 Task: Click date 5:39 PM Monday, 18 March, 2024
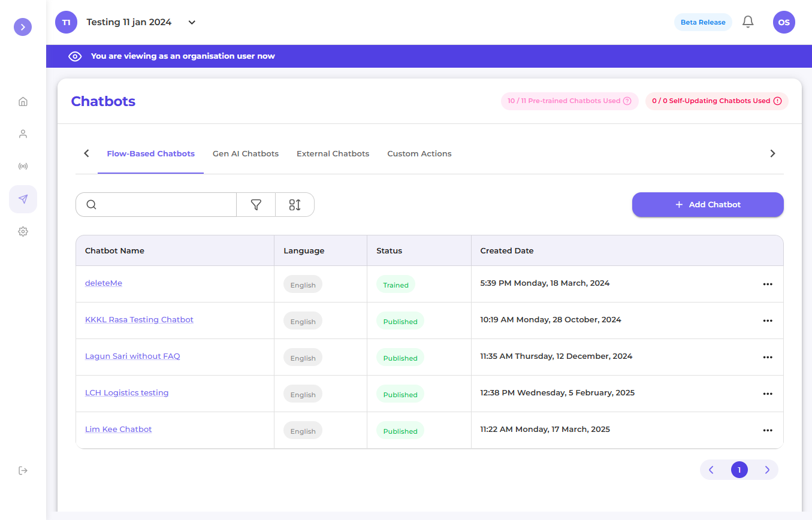click(545, 283)
